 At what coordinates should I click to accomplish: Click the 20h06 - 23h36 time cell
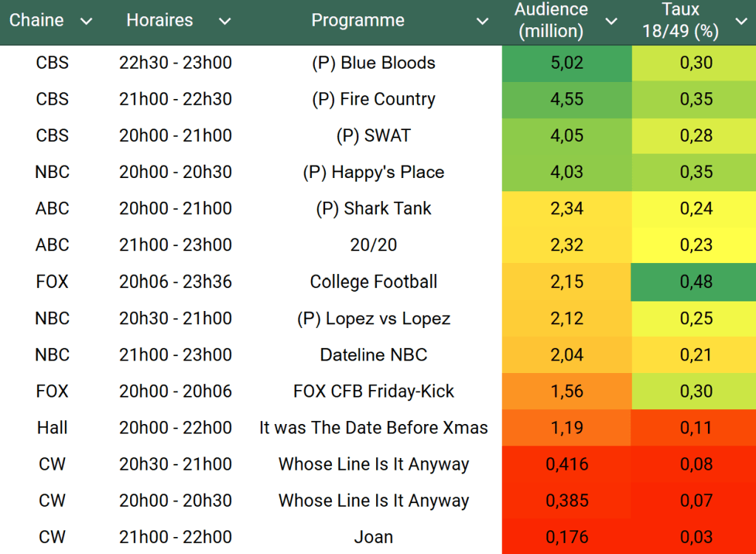click(175, 281)
